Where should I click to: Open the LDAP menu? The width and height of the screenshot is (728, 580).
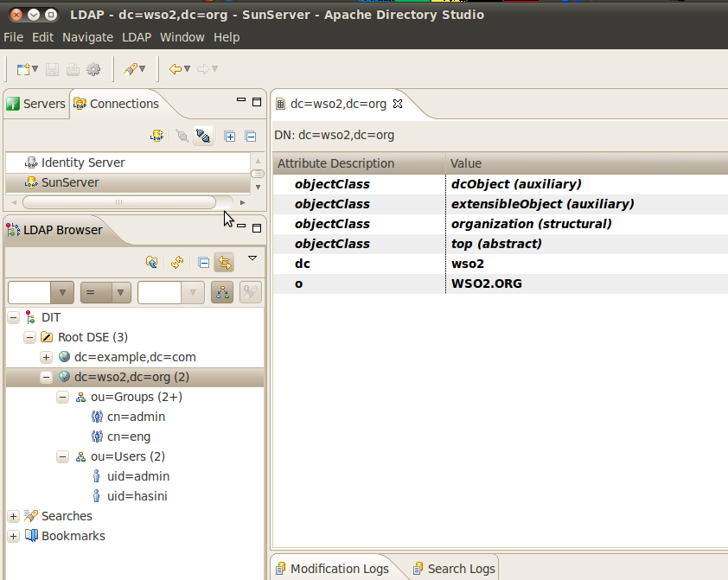pos(137,37)
